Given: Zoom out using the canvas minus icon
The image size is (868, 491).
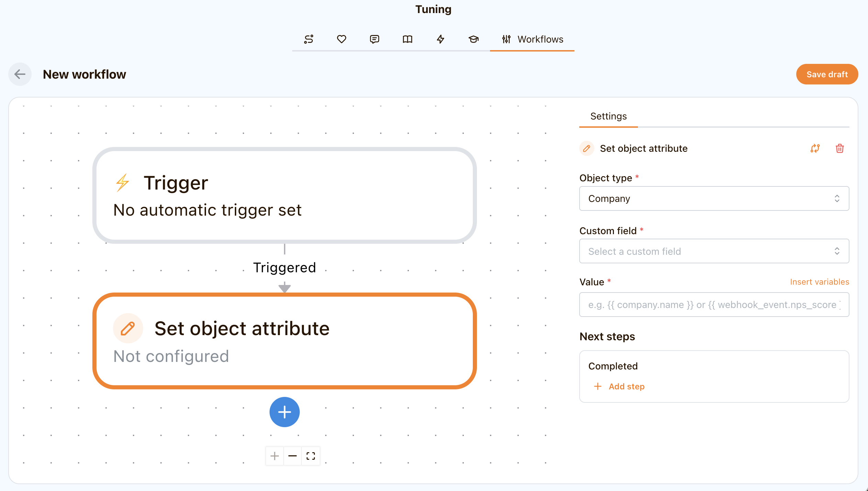Looking at the screenshot, I should 293,456.
